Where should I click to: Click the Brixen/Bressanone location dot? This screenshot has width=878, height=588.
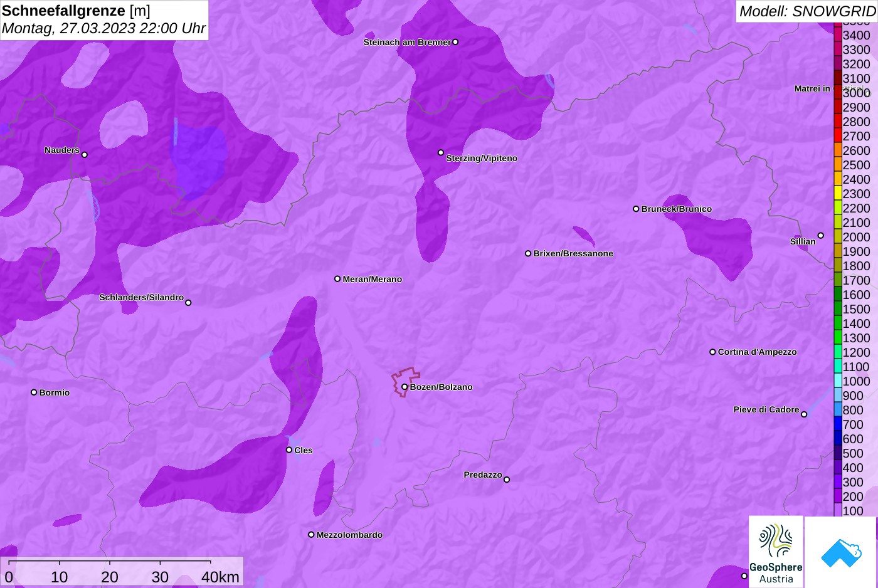click(x=528, y=253)
